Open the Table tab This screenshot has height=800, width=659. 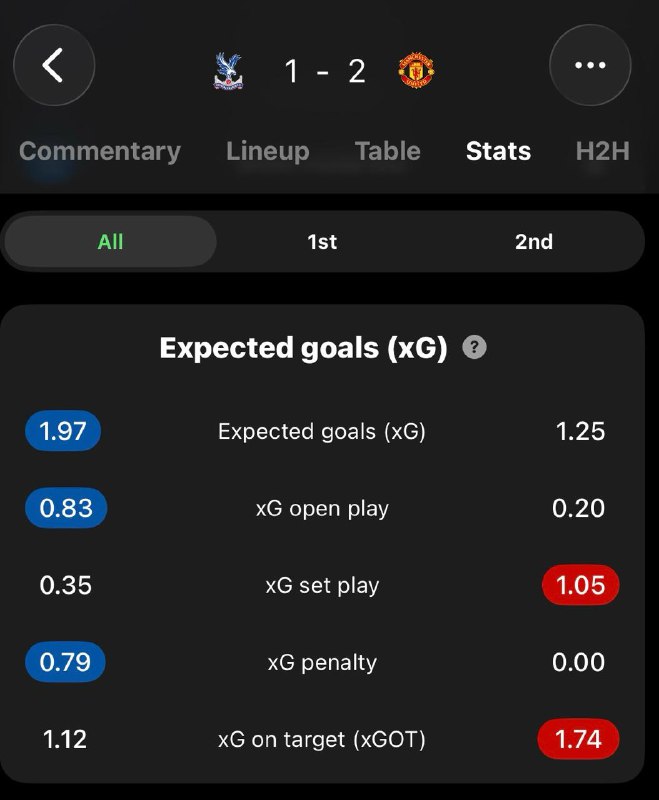(388, 151)
